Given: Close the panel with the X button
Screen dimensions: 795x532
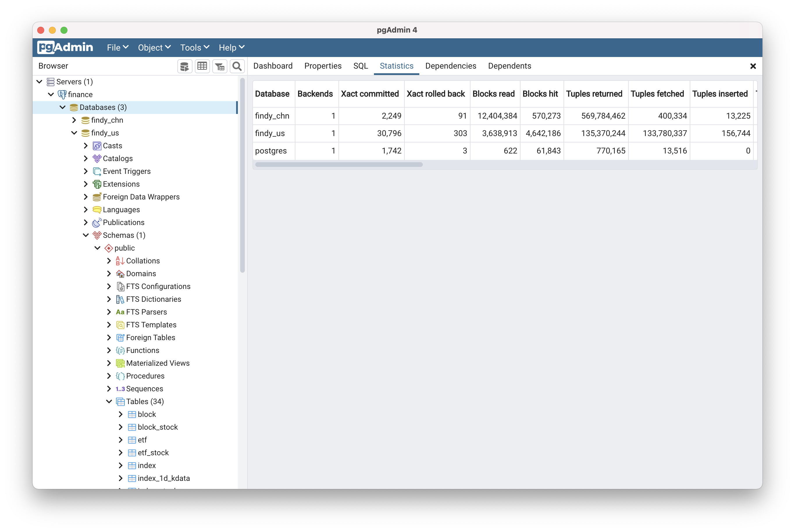Looking at the screenshot, I should [x=753, y=66].
